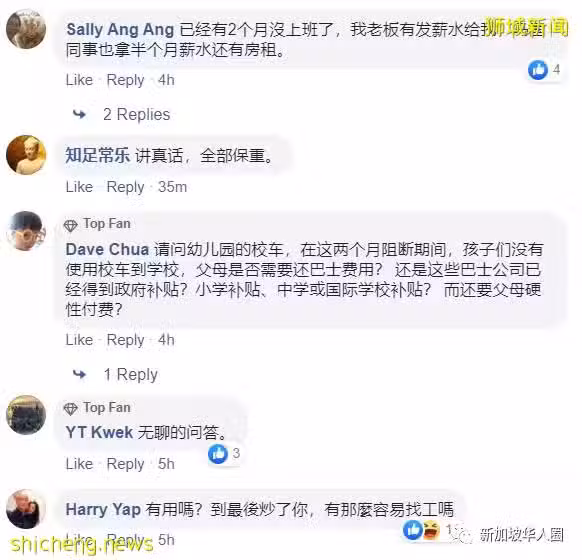Click the haha reaction emoji on Harry Yap's comment
582x560 pixels.
click(431, 529)
